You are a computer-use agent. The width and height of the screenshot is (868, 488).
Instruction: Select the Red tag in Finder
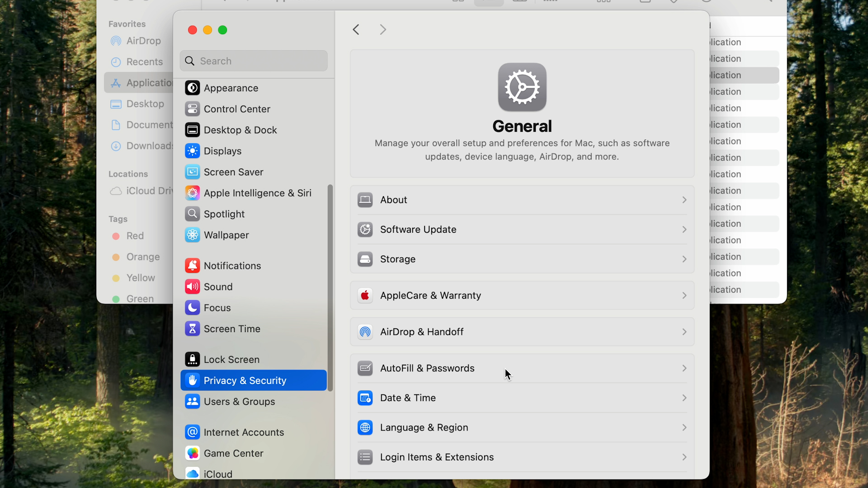128,236
